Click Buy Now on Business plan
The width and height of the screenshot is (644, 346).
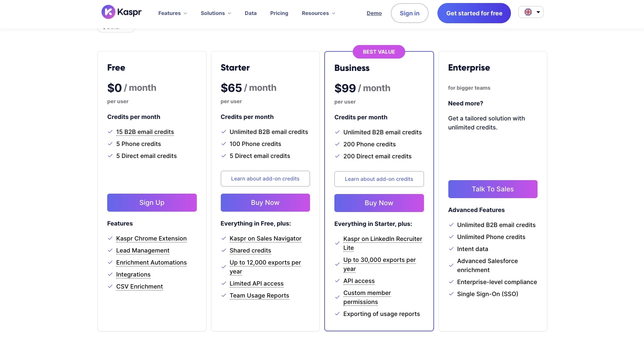379,203
